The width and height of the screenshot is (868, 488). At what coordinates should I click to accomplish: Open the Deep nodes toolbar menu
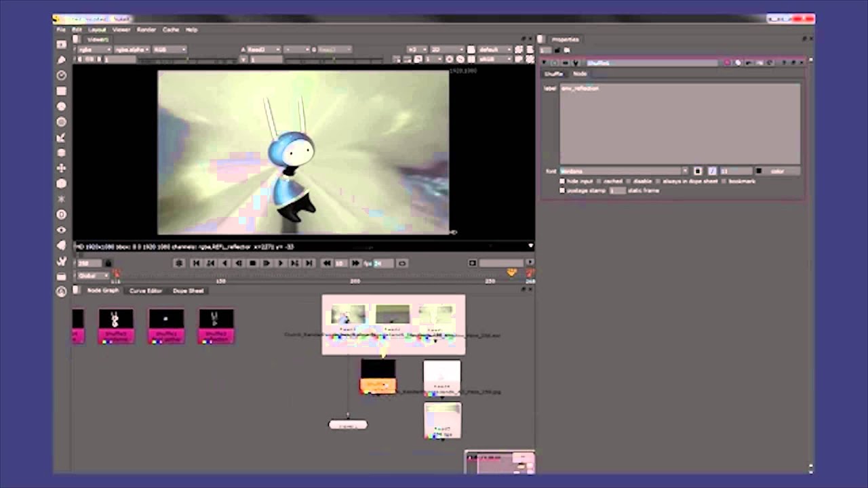pos(61,215)
